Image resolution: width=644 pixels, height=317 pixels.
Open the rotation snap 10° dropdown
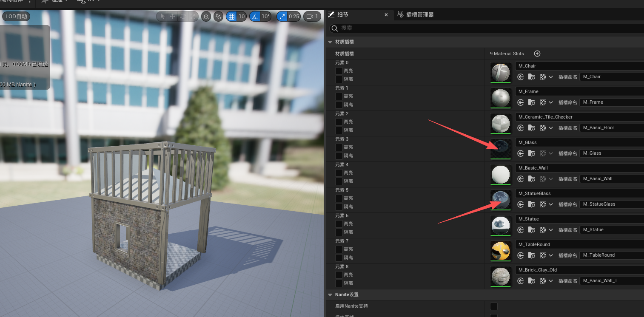pos(266,17)
